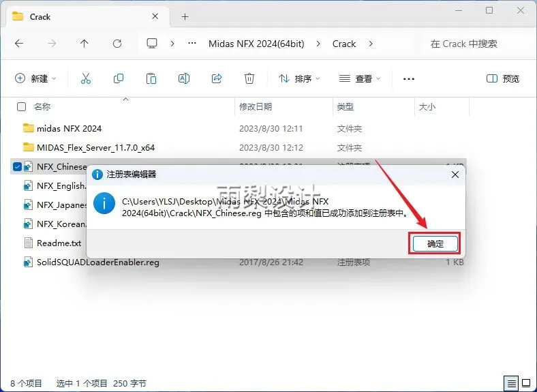Select the midas NFX 2024 folder

(x=70, y=128)
